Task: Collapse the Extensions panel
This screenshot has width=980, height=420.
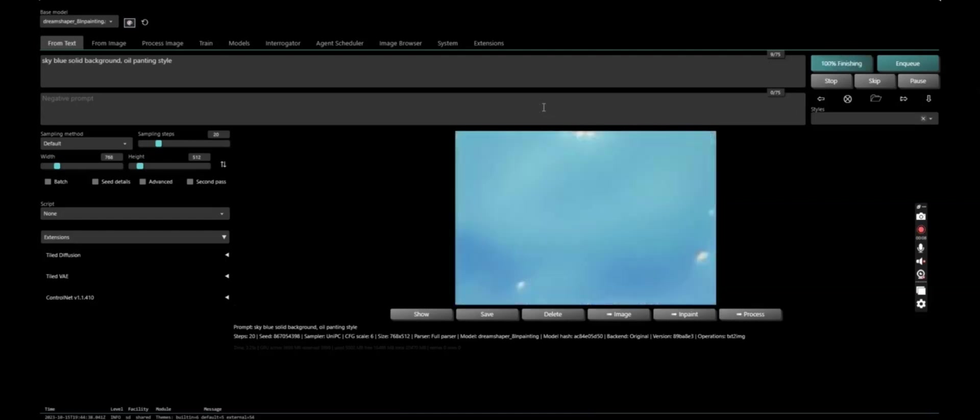Action: tap(135, 237)
